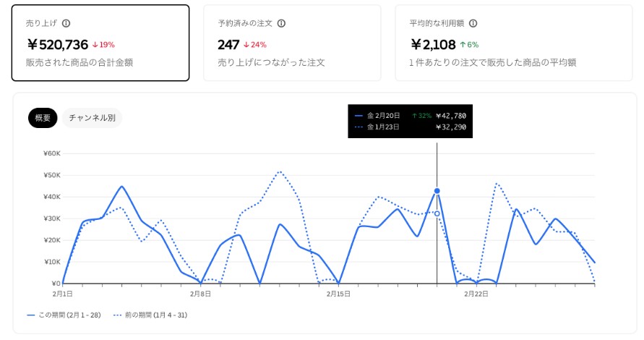
Task: Click info icon beside 売り上げ
Action: tap(66, 23)
